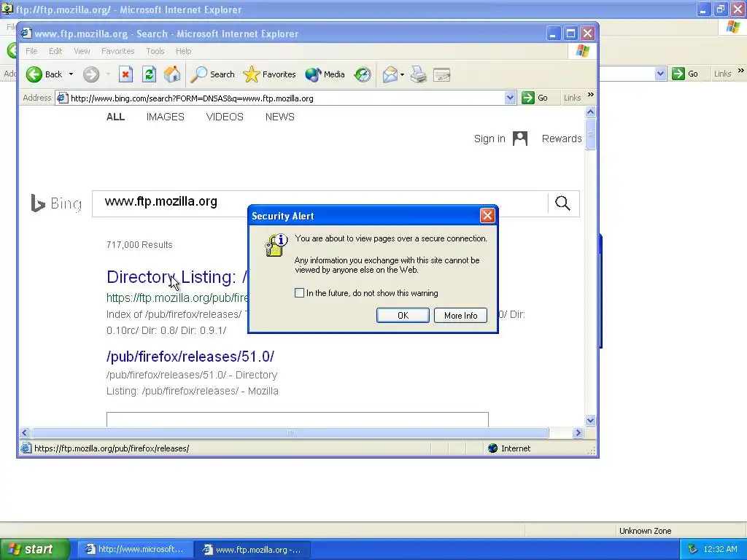The width and height of the screenshot is (747, 560).
Task: Open Favorites star in toolbar
Action: [270, 74]
